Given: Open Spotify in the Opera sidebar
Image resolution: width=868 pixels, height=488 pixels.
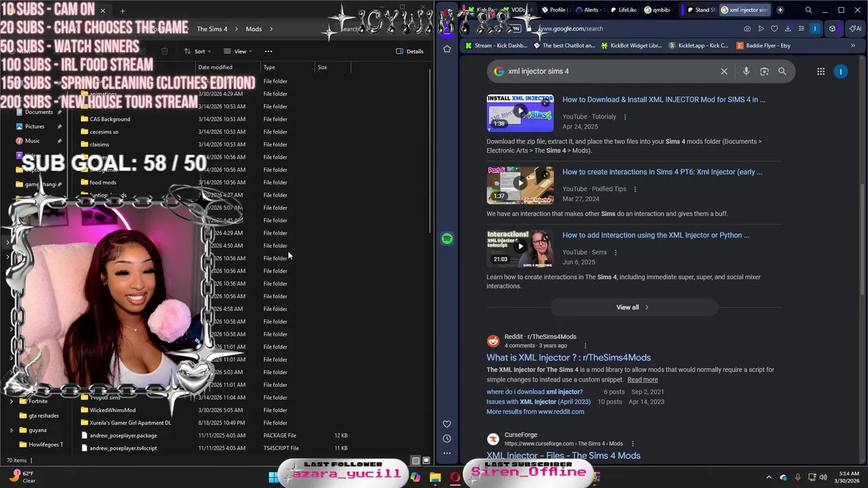Looking at the screenshot, I should click(447, 239).
